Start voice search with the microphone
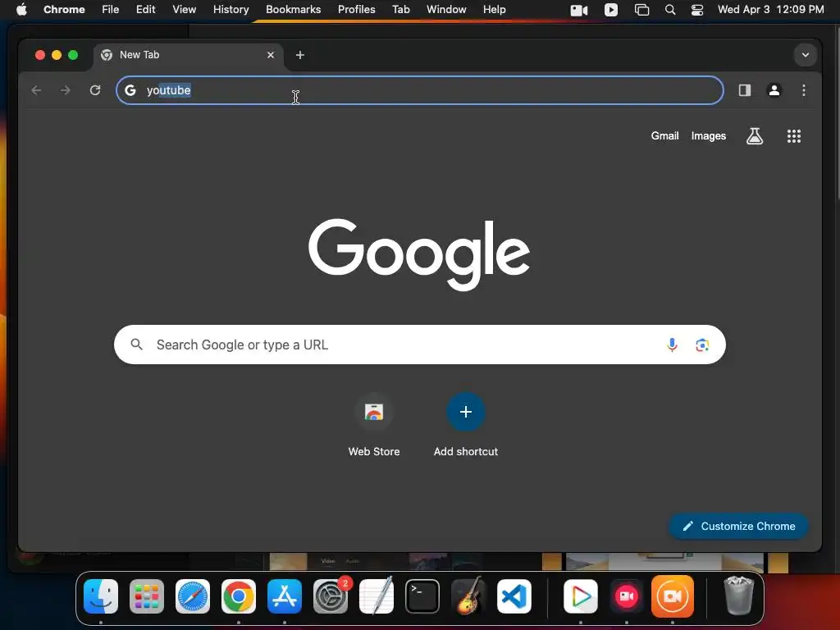840x630 pixels. point(672,345)
